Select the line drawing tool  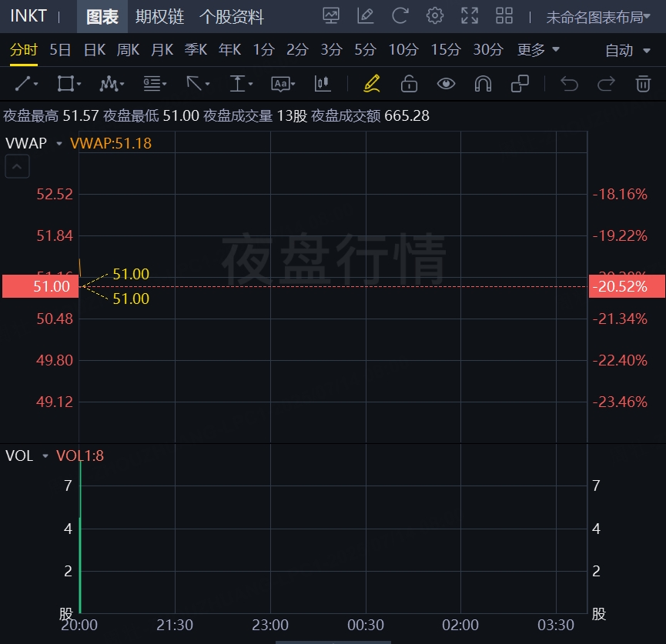(26, 84)
